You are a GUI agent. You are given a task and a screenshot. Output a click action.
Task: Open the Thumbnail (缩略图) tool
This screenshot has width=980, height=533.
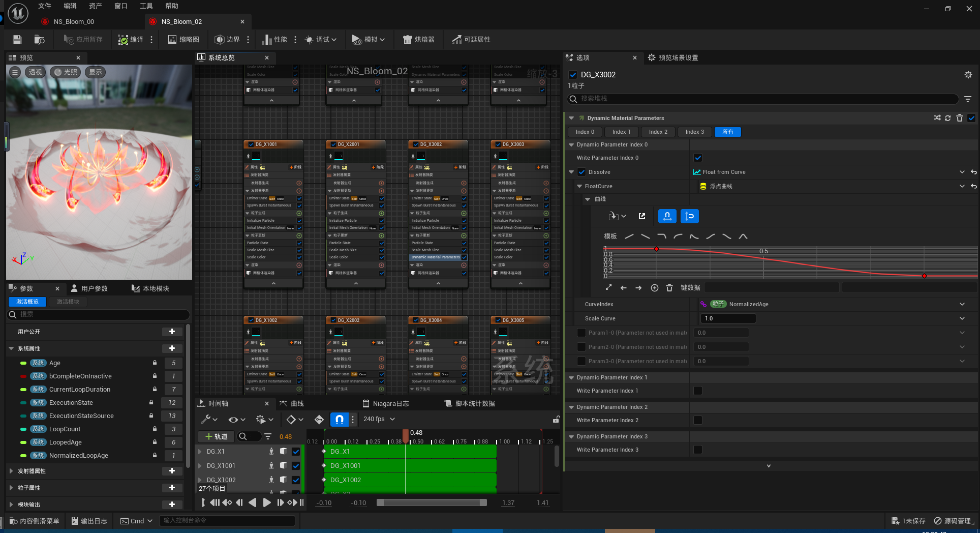coord(183,40)
